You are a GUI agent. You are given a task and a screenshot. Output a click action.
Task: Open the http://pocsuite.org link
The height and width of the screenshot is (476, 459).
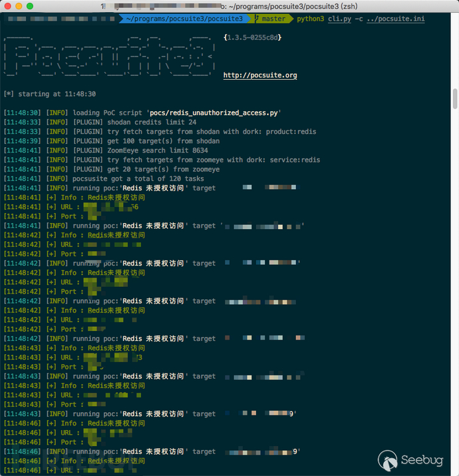(x=260, y=75)
